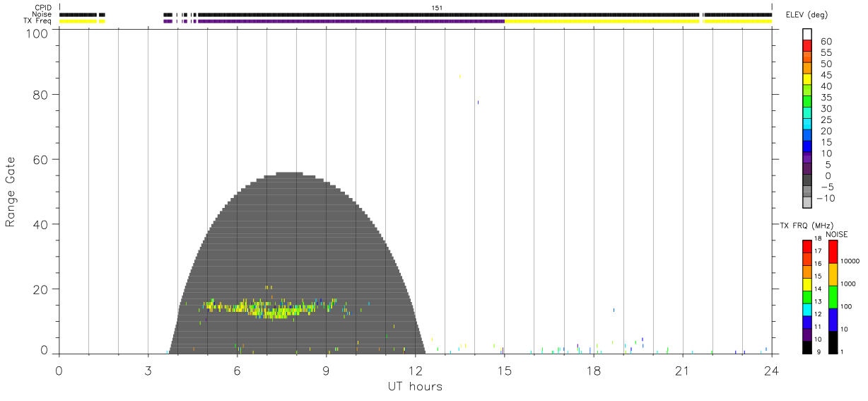868x401 pixels.
Task: Click the 'UT hours' x-axis title
Action: [x=415, y=386]
